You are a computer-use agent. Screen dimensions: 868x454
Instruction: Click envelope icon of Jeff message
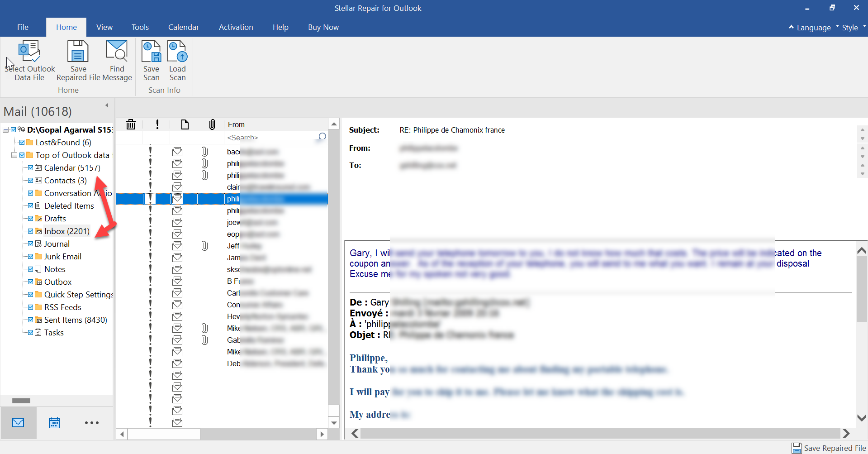tap(177, 246)
